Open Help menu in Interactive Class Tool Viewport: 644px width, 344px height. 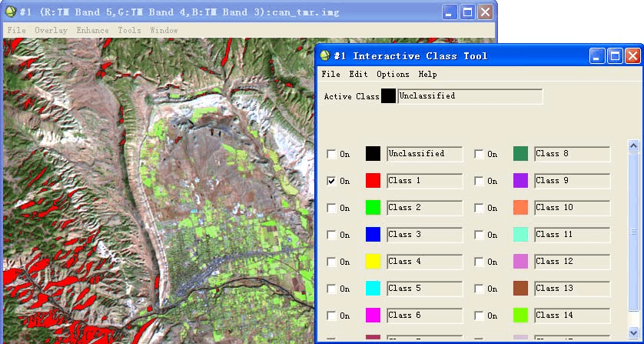pos(427,74)
